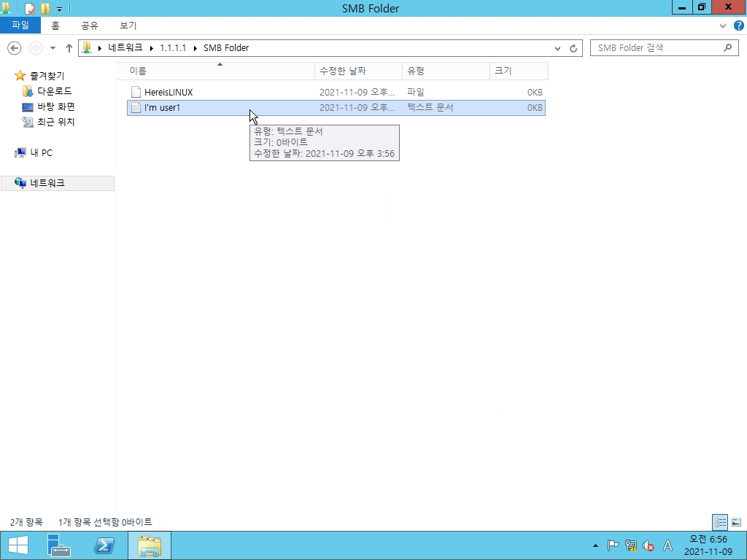747x560 pixels.
Task: Click the I'm user1 text document icon
Action: click(x=136, y=108)
